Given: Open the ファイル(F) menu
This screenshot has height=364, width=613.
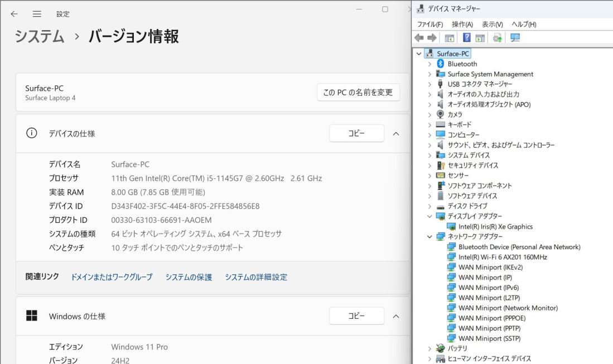Looking at the screenshot, I should 429,24.
